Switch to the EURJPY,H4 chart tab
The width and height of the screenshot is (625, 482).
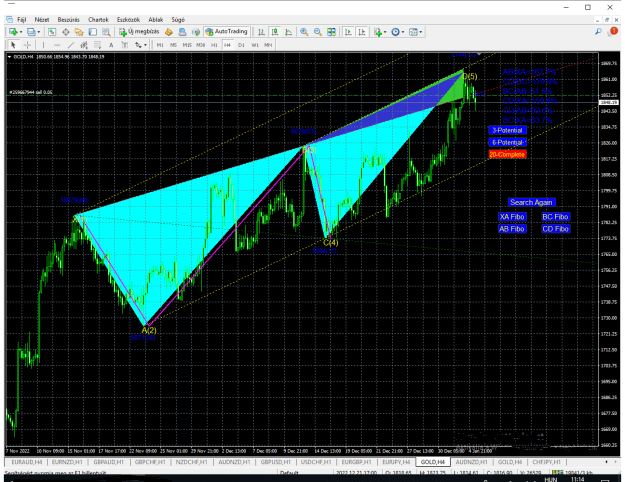(x=396, y=462)
